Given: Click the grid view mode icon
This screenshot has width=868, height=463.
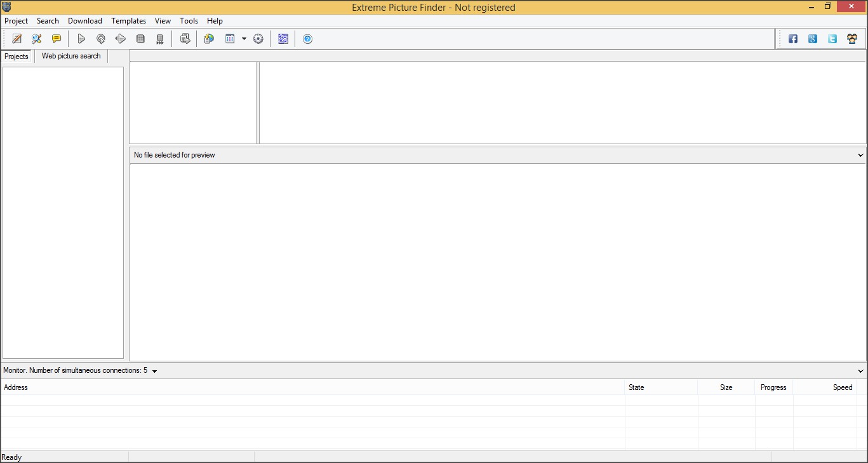Looking at the screenshot, I should tap(230, 39).
